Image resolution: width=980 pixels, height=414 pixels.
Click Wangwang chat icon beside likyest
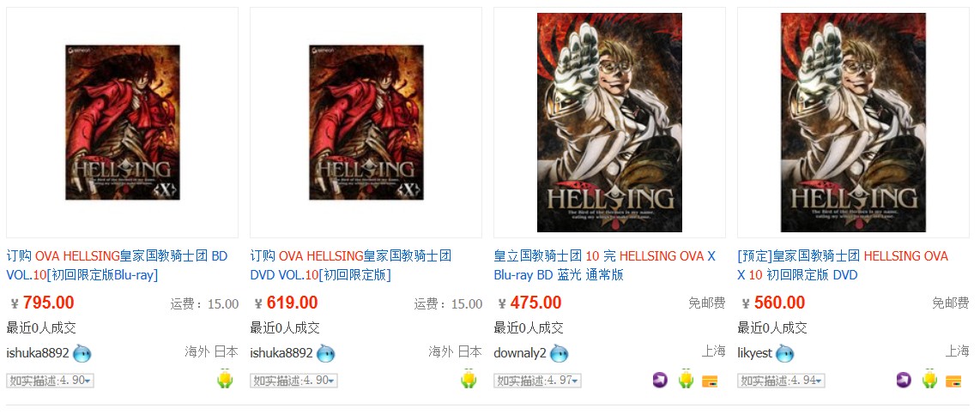[785, 353]
